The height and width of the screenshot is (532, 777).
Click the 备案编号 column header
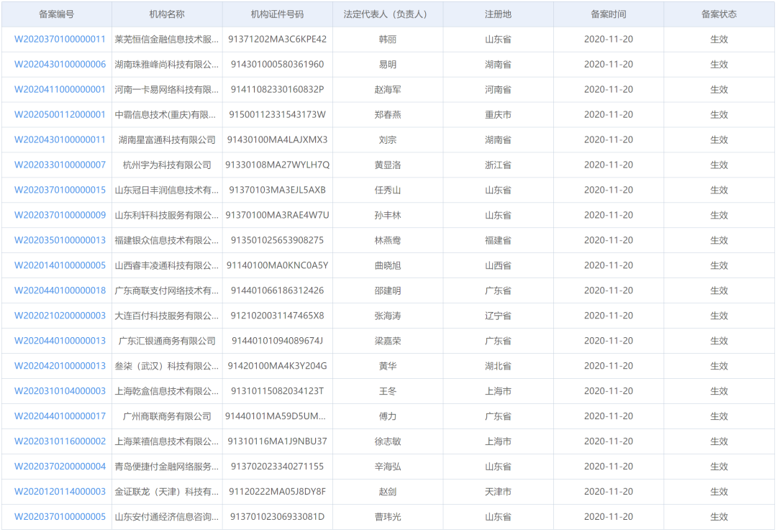[x=57, y=14]
